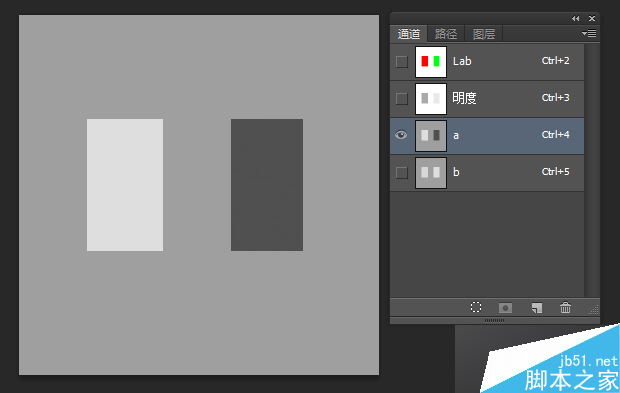This screenshot has height=393, width=620.
Task: Delete current channel trash icon
Action: point(565,307)
